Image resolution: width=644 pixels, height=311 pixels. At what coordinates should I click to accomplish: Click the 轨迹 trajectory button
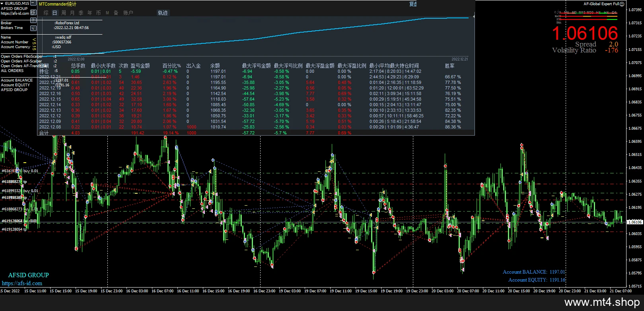point(163,13)
